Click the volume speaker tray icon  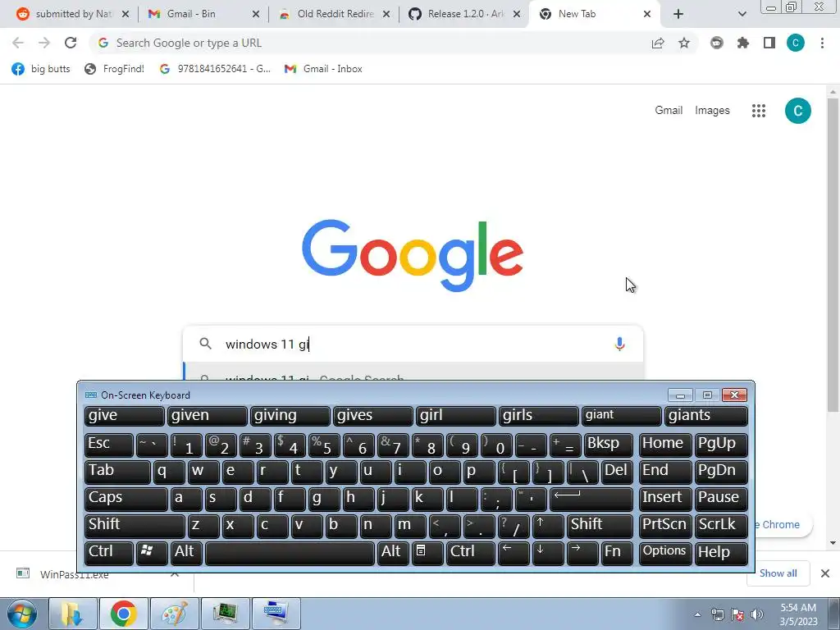point(757,614)
